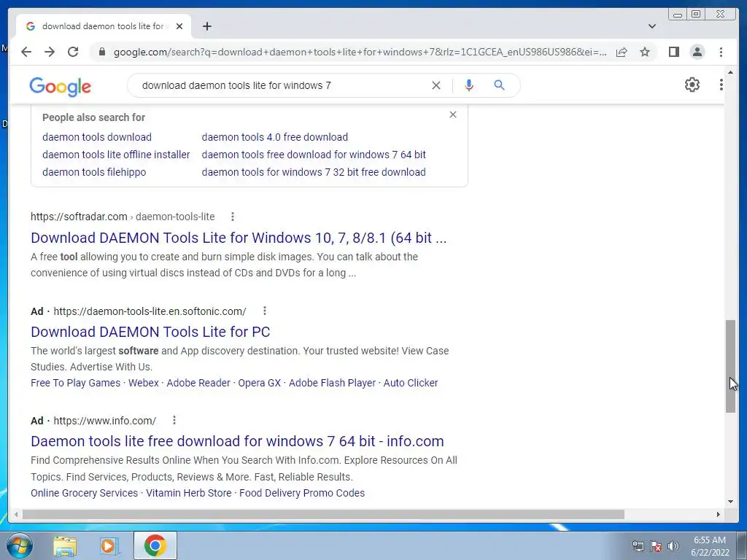Follow the Online Grocery Services sitelink
The width and height of the screenshot is (747, 560).
click(x=84, y=493)
